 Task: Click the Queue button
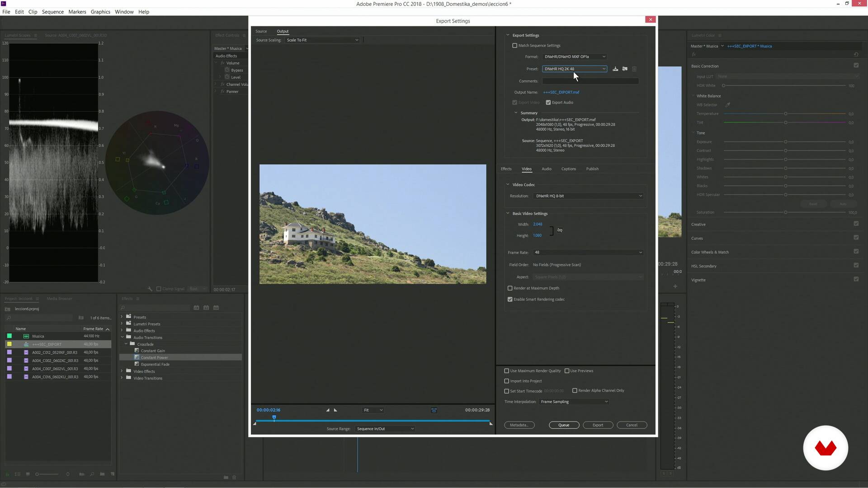point(564,425)
